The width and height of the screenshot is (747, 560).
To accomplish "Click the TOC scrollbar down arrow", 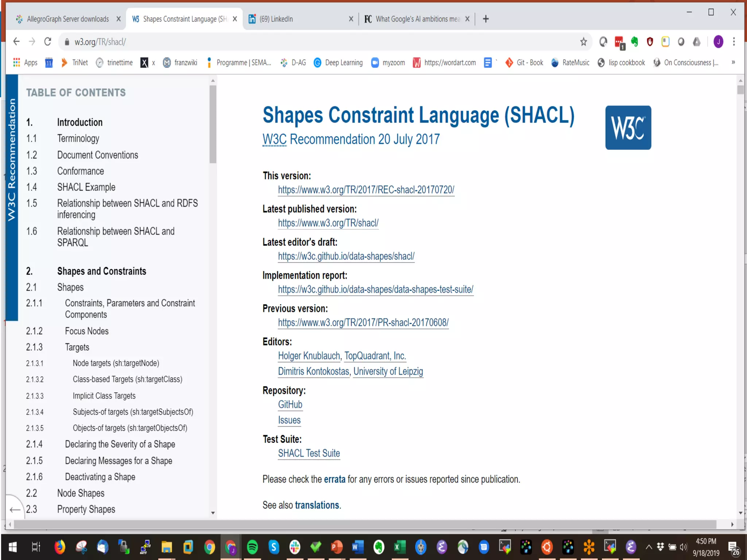I will pos(213,513).
